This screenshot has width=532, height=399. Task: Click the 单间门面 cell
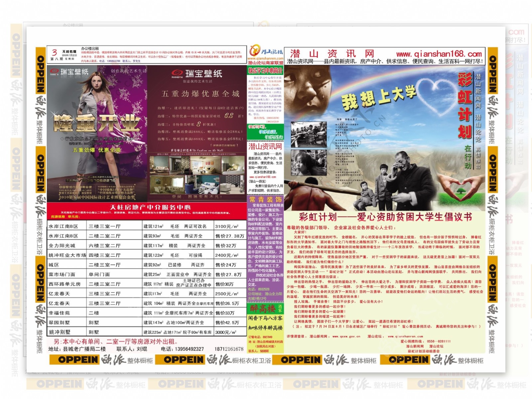click(x=115, y=274)
